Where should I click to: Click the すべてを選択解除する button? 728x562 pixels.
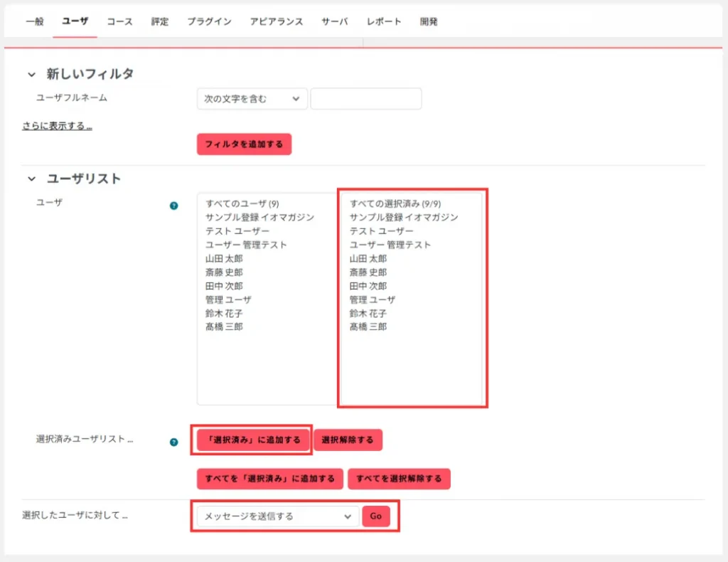tap(399, 479)
